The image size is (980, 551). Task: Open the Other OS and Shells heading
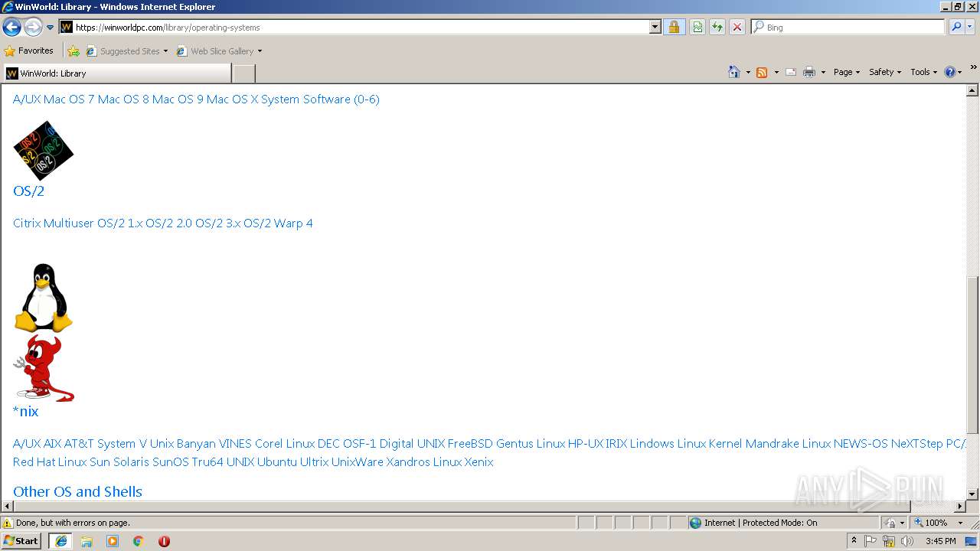pos(78,491)
